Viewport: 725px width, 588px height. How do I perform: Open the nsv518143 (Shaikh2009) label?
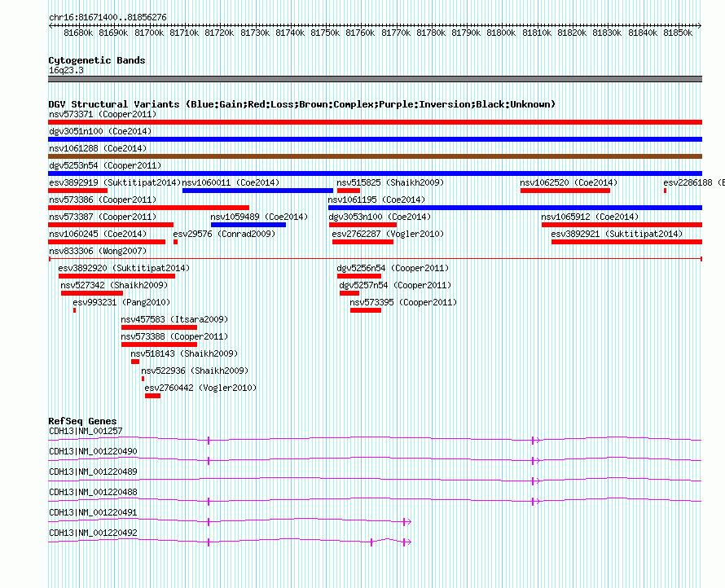tap(184, 353)
